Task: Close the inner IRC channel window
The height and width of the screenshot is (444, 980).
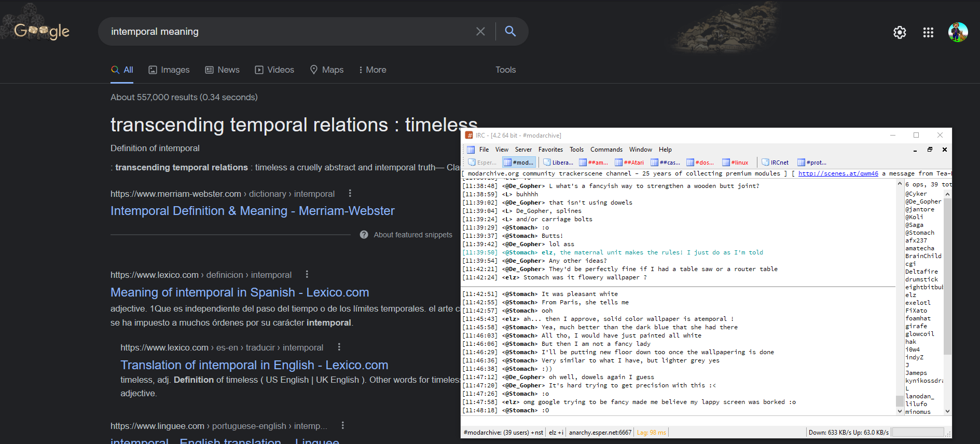Action: pyautogui.click(x=944, y=150)
